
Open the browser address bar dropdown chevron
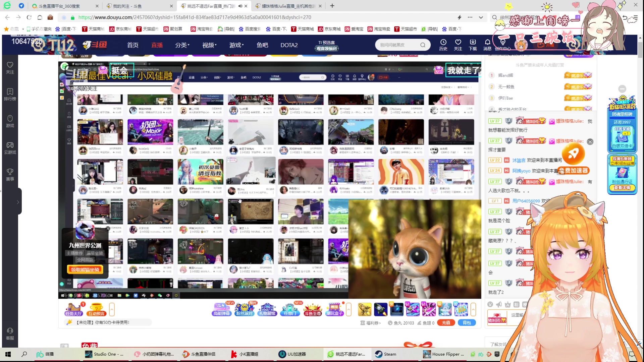(x=481, y=17)
